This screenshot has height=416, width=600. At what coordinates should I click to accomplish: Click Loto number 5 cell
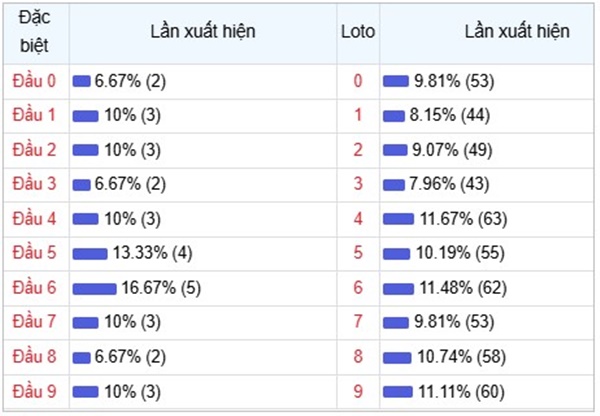(x=358, y=253)
